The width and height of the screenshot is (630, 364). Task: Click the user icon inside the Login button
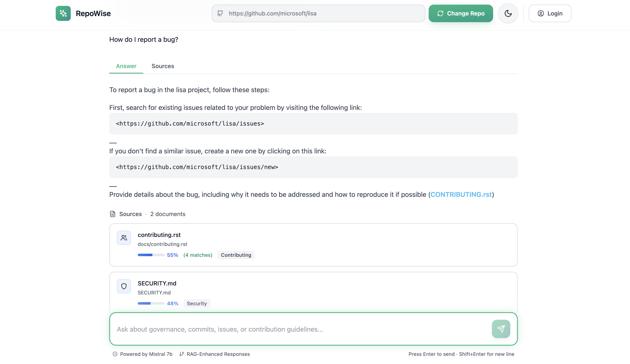click(541, 13)
